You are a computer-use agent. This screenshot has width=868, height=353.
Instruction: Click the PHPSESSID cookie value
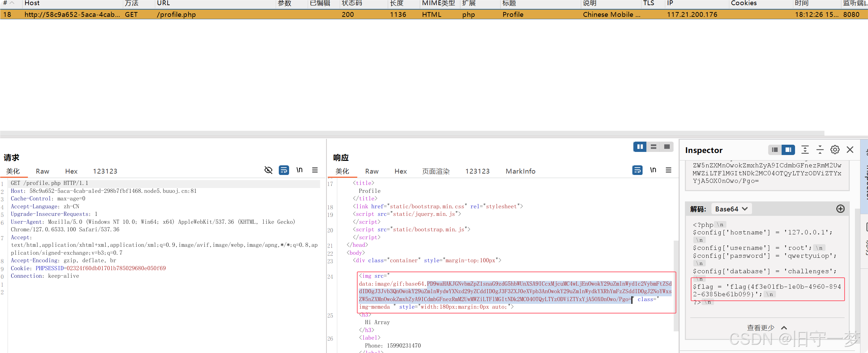116,268
